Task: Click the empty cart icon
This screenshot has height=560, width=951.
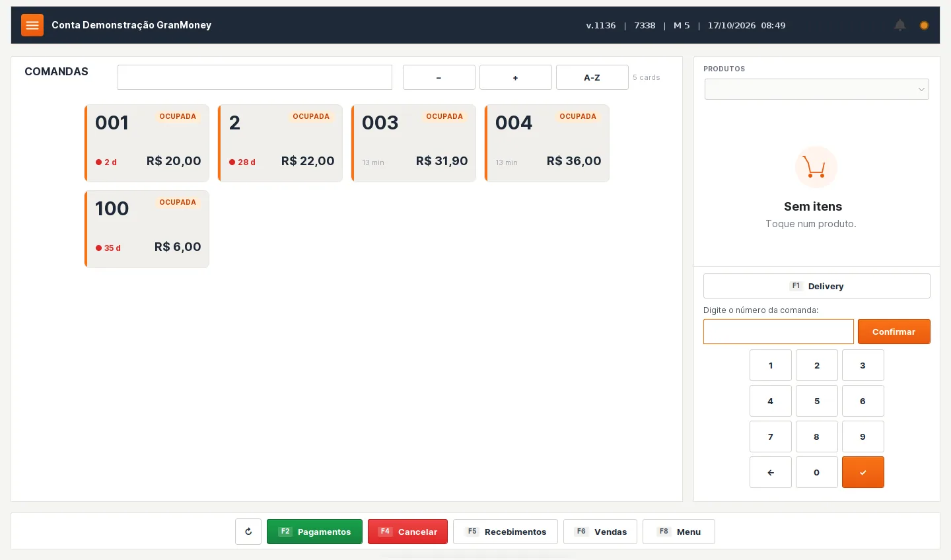Action: (816, 167)
